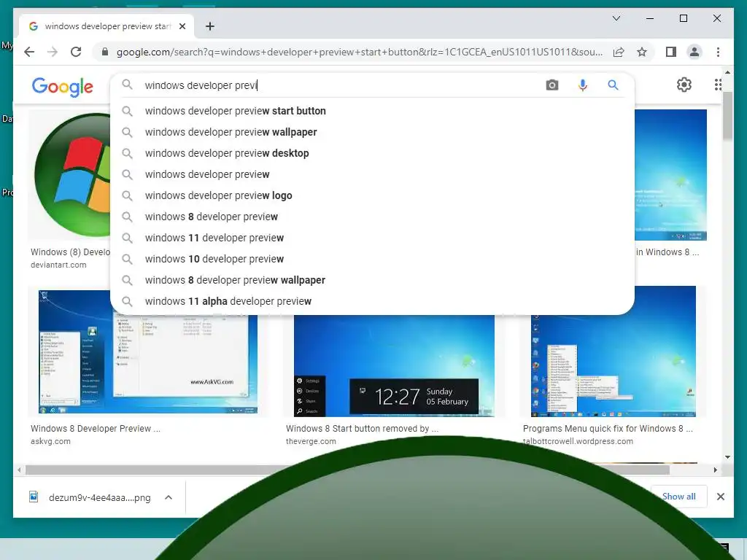Open the Google apps grid
The image size is (747, 560).
point(719,85)
